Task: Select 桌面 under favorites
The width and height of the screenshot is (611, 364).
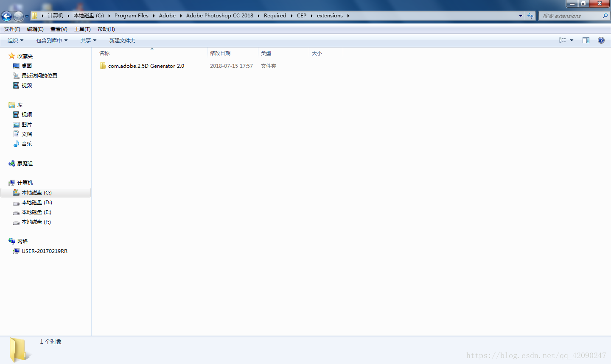Action: point(27,66)
